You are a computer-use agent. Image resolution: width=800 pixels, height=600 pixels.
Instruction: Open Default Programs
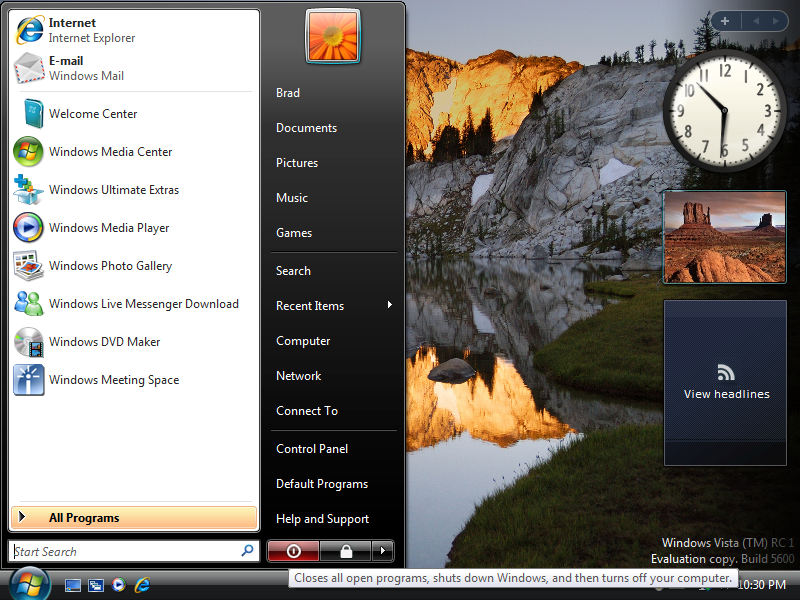[322, 484]
